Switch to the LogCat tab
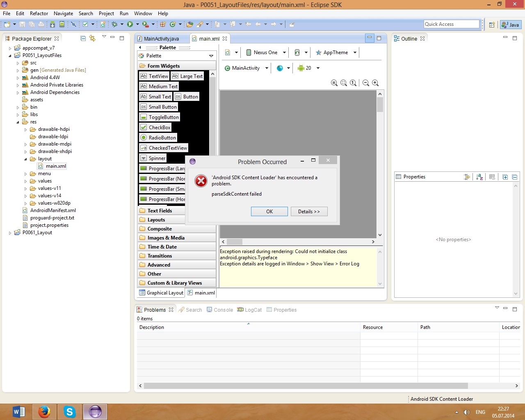 (249, 310)
